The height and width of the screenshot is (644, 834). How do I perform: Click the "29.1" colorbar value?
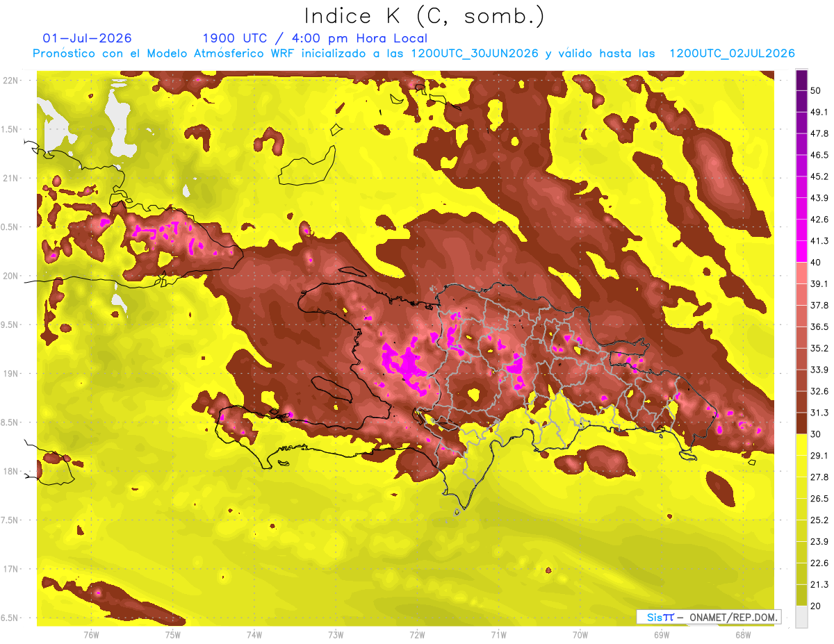pos(819,456)
